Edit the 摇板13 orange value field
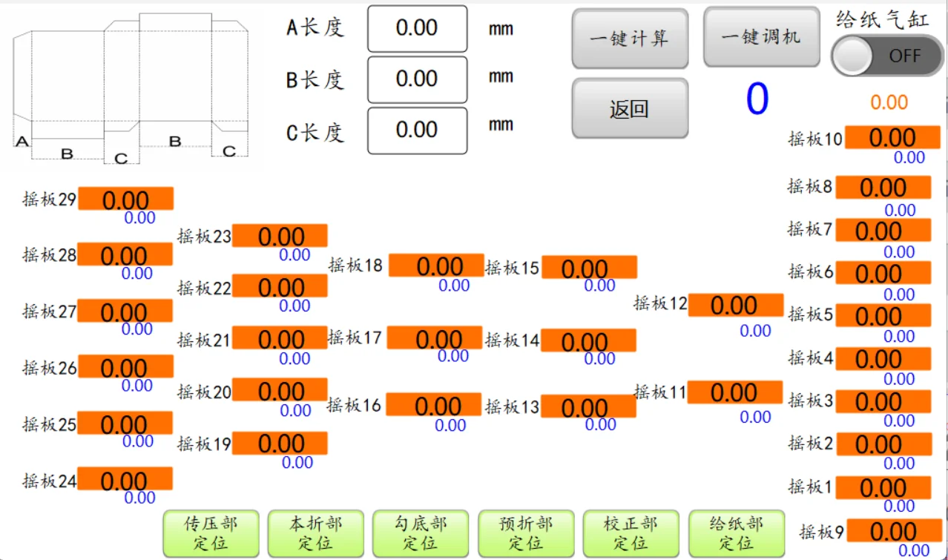Viewport: 948px width, 560px height. point(587,406)
